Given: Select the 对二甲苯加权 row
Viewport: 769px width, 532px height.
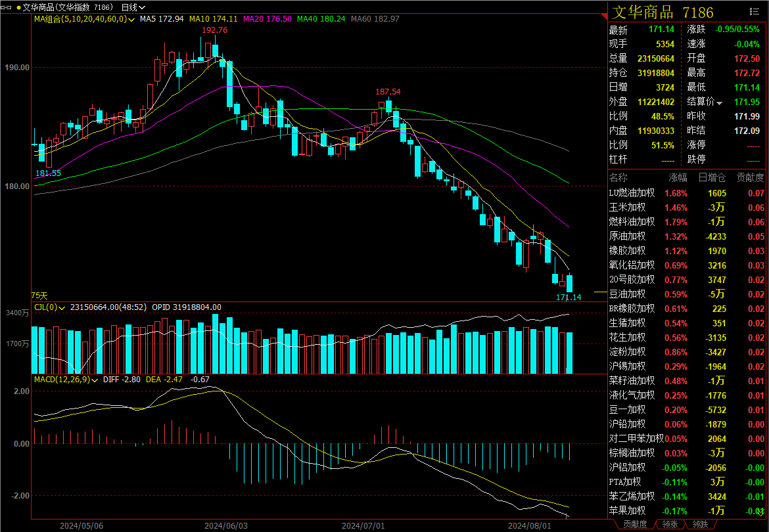Looking at the screenshot, I should click(687, 439).
